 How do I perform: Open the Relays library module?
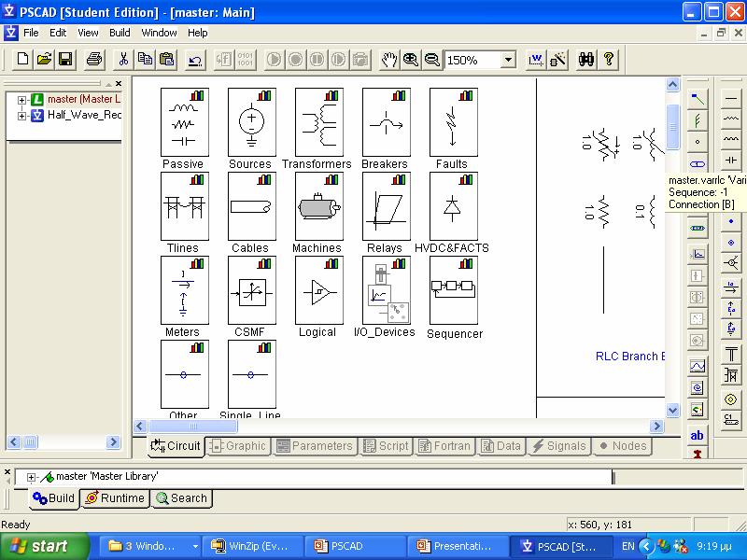pos(387,206)
